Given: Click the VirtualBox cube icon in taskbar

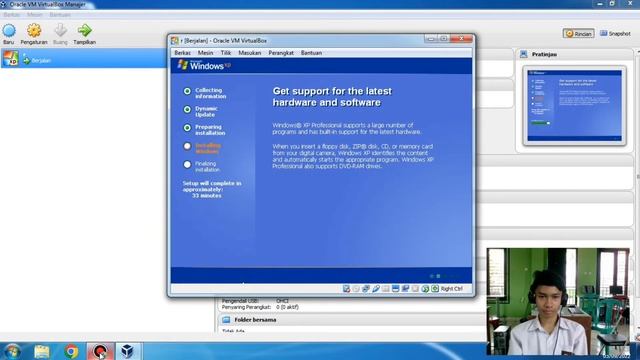Looking at the screenshot, I should 127,351.
